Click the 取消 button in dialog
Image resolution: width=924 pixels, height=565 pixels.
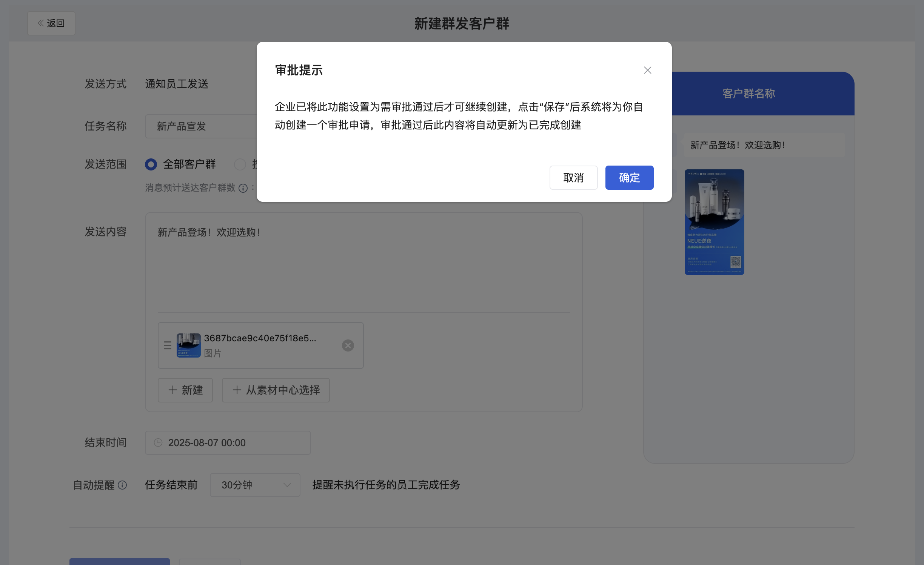click(x=573, y=178)
